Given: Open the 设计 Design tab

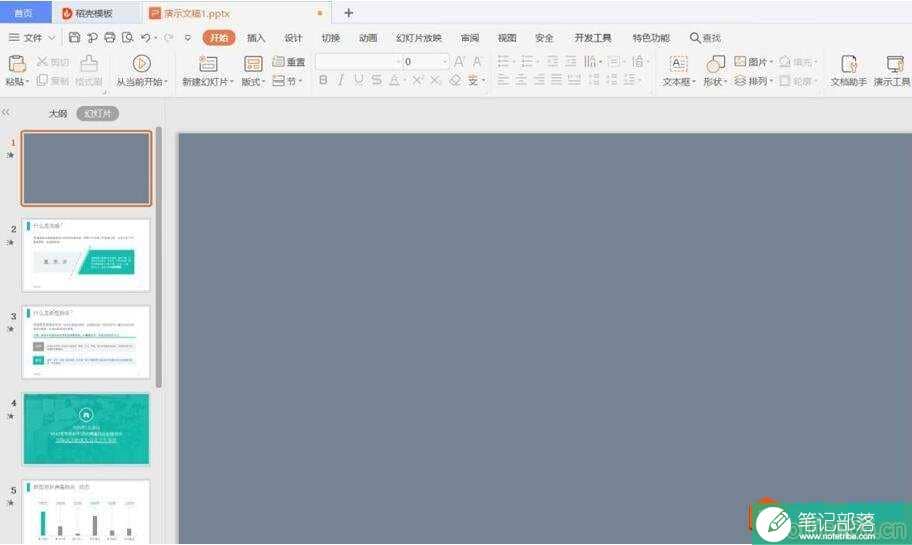Looking at the screenshot, I should tap(293, 38).
